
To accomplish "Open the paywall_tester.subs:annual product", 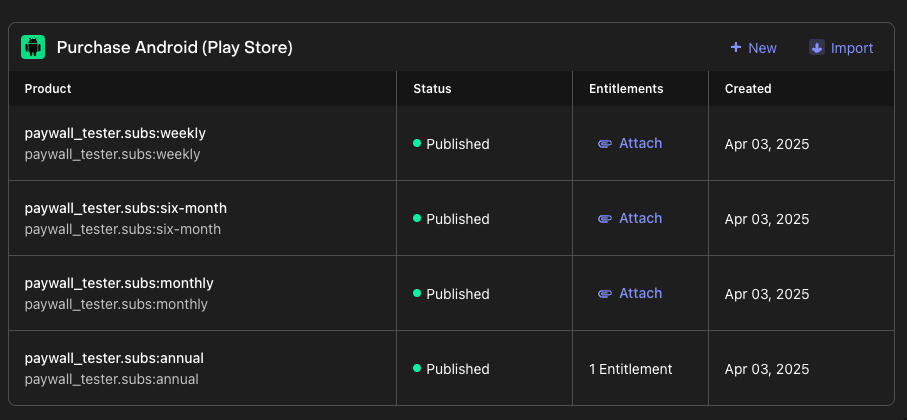I will click(114, 358).
